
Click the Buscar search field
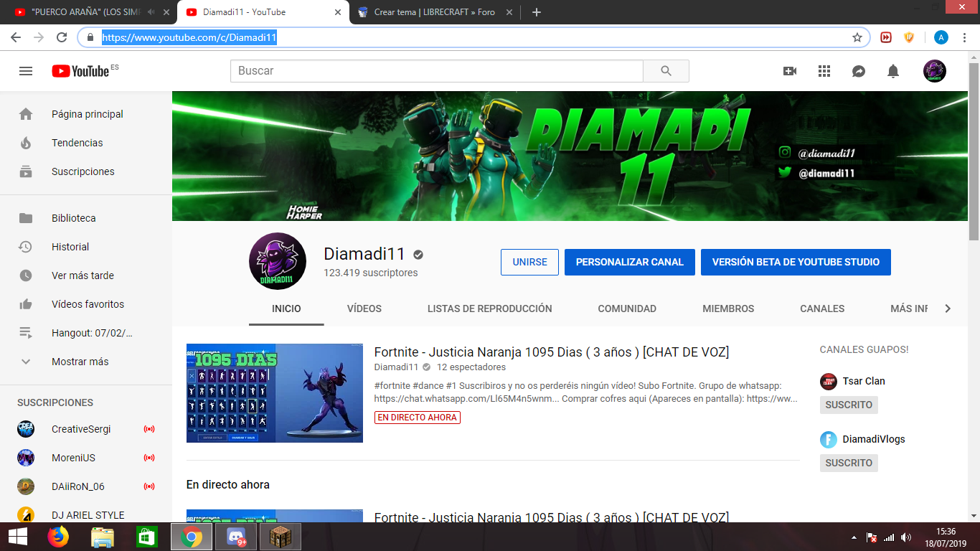point(436,71)
